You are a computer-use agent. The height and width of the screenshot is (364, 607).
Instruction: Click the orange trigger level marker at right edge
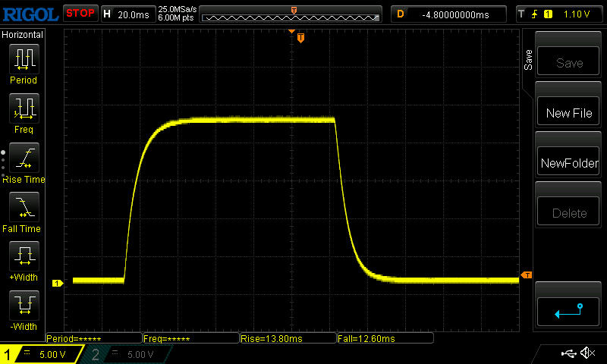(527, 275)
